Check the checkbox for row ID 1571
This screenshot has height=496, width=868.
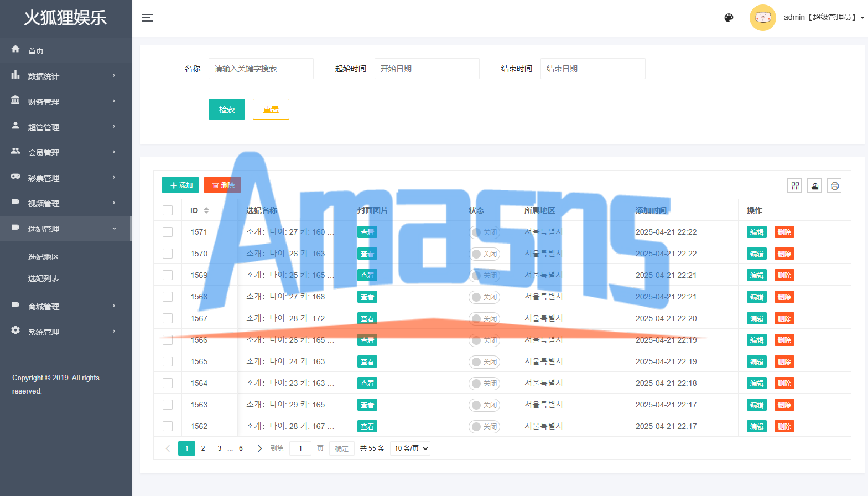click(168, 232)
